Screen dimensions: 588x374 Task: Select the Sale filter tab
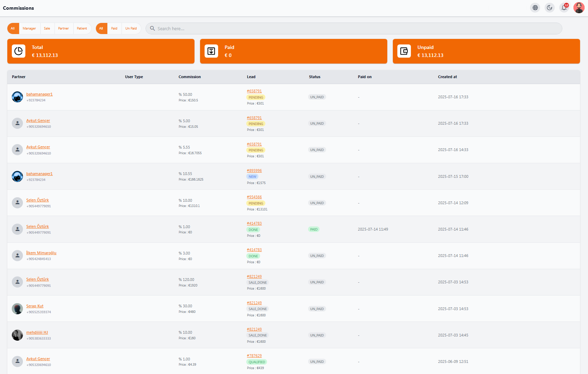click(47, 28)
